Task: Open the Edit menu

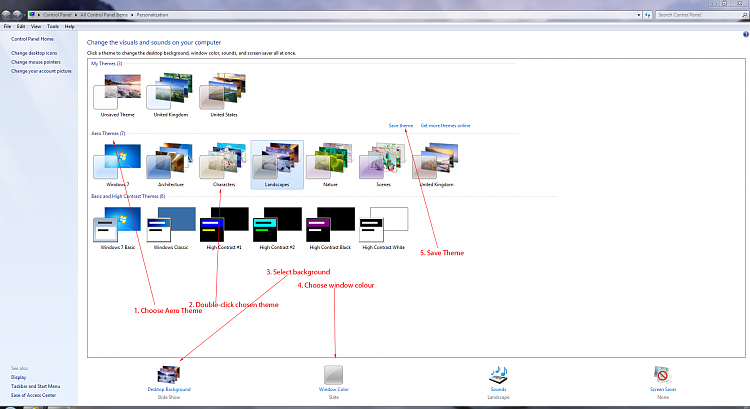Action: coord(21,27)
